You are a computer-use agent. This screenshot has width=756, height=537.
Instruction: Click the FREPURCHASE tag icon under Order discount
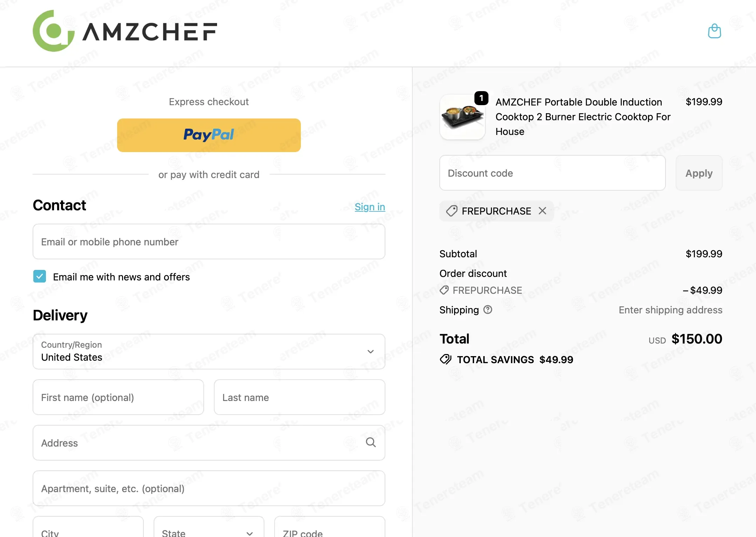coord(444,290)
